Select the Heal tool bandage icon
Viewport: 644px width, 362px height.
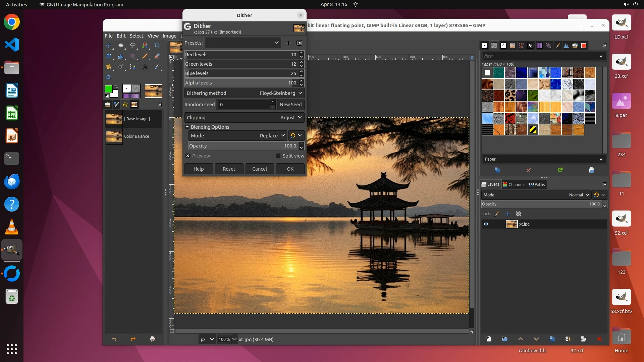(x=109, y=67)
